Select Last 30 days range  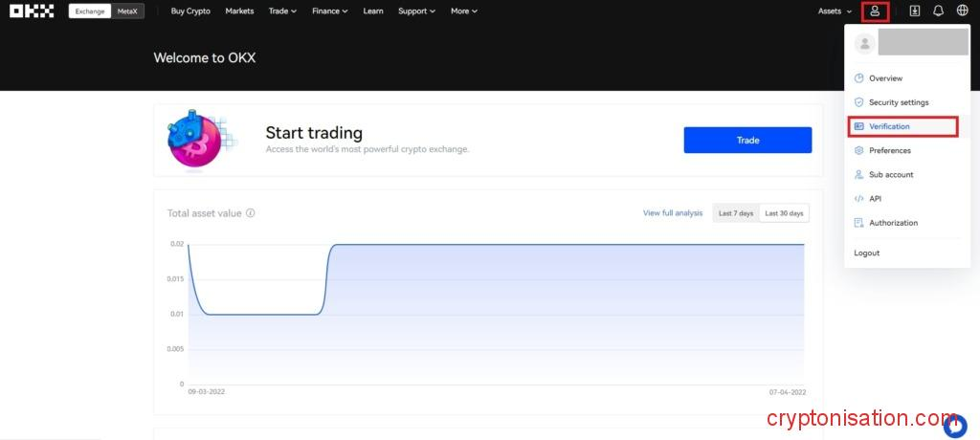pyautogui.click(x=784, y=213)
